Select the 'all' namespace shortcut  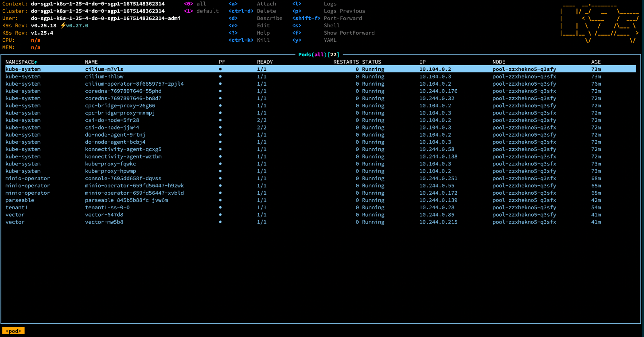click(201, 4)
